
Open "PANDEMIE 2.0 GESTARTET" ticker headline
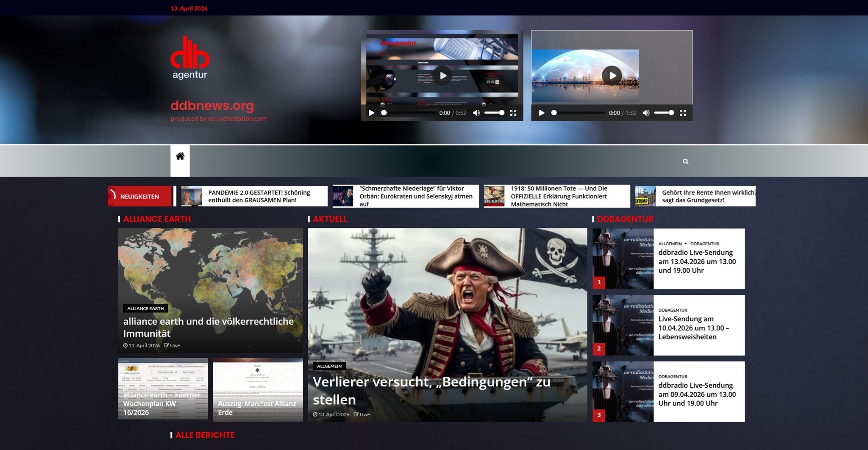[259, 196]
